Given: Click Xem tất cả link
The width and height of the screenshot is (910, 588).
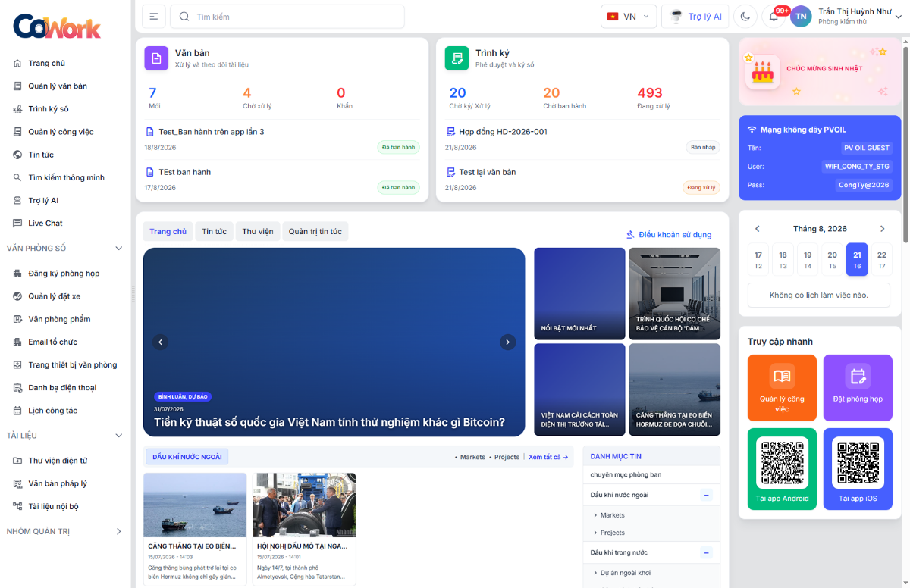Looking at the screenshot, I should pyautogui.click(x=548, y=457).
